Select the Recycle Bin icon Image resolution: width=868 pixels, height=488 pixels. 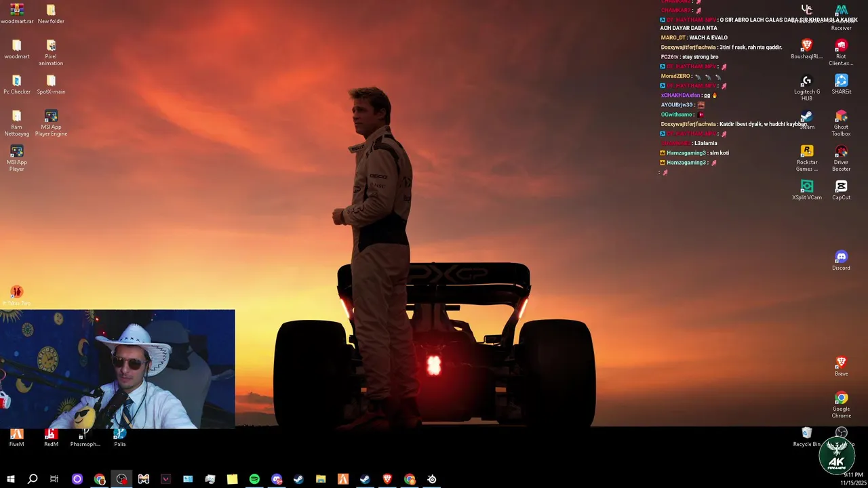point(806,437)
